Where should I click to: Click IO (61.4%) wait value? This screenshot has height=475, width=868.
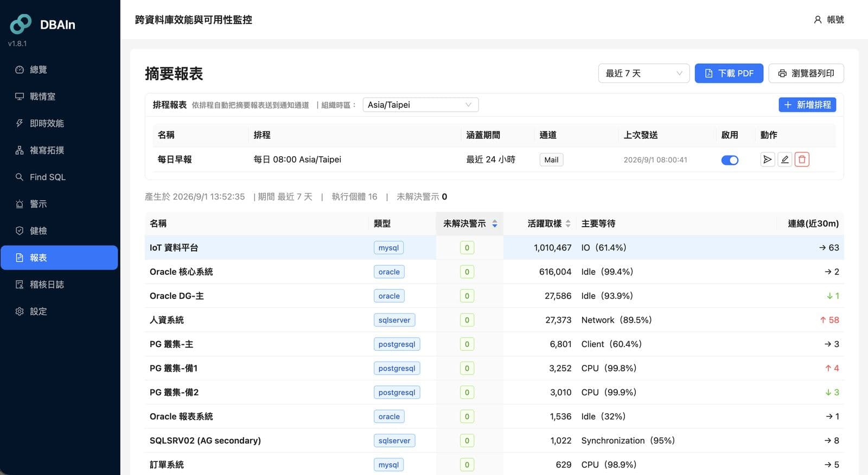(604, 248)
